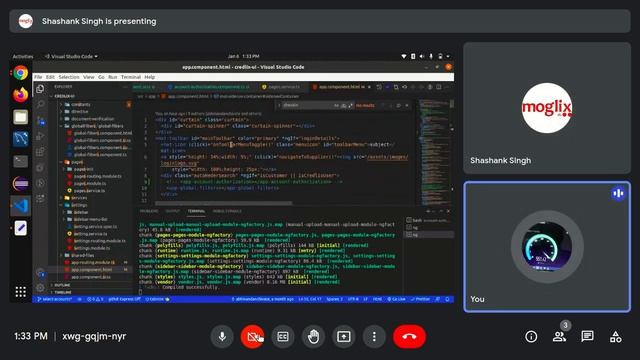
Task: Open Extensions view in activity bar
Action: (40, 152)
